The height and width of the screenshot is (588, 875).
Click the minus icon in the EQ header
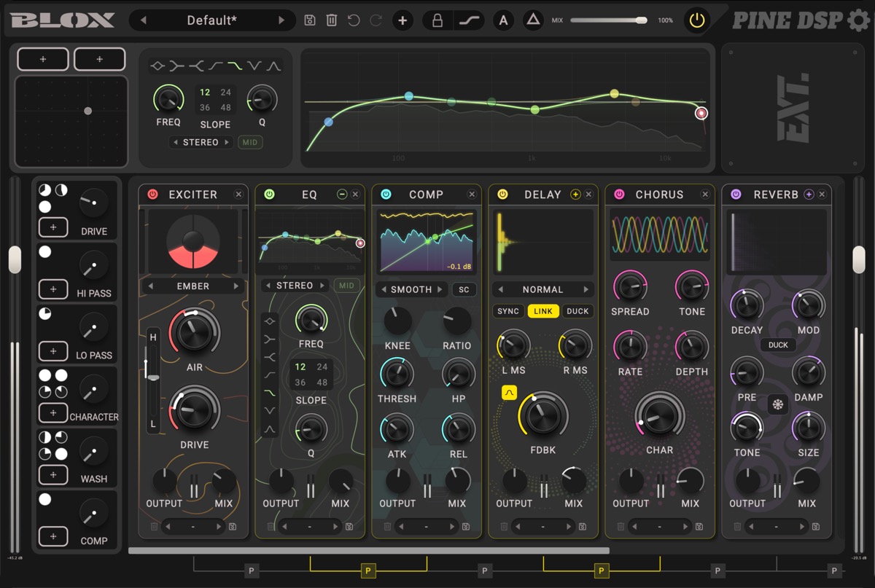(342, 195)
